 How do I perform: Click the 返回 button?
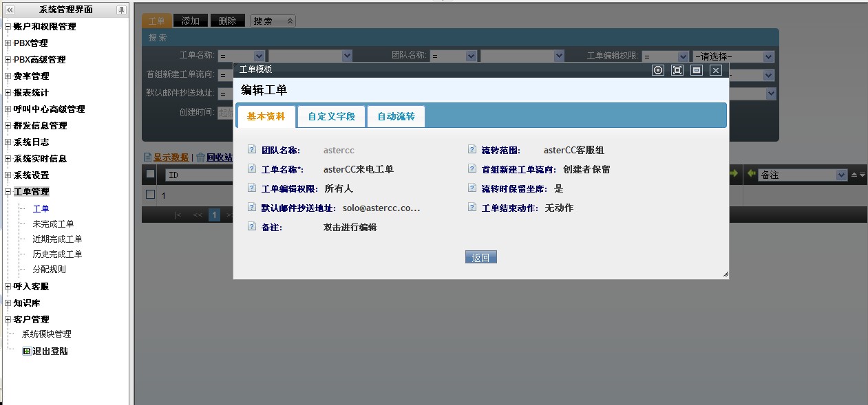tap(480, 258)
